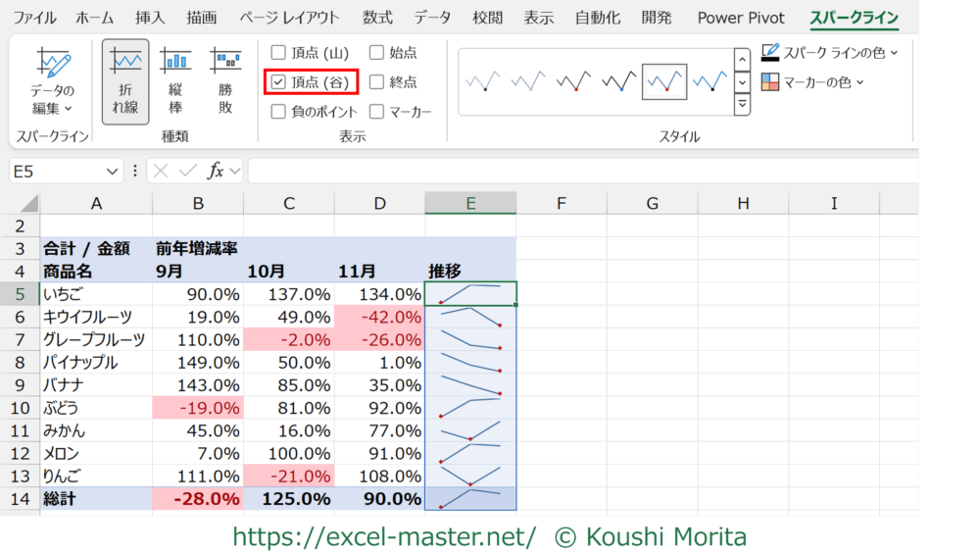Open スパークラインの色 sparkline color picker
Image resolution: width=980 pixels, height=552 pixels.
pyautogui.click(x=829, y=53)
